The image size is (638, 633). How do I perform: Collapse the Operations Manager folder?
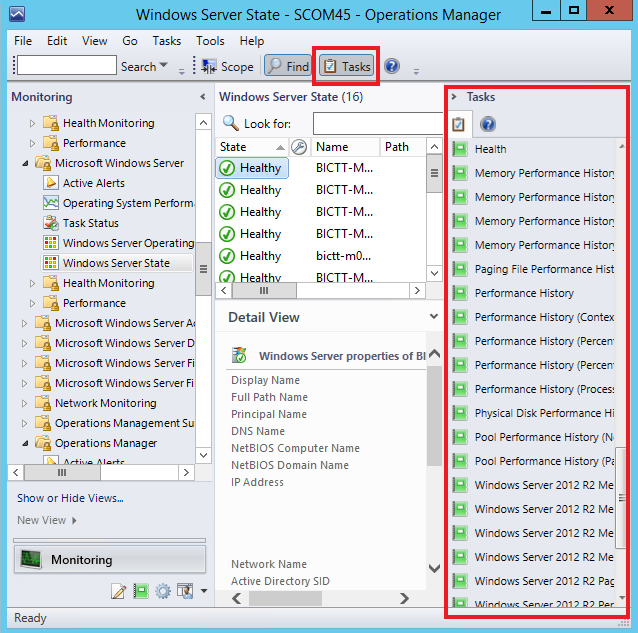point(25,443)
